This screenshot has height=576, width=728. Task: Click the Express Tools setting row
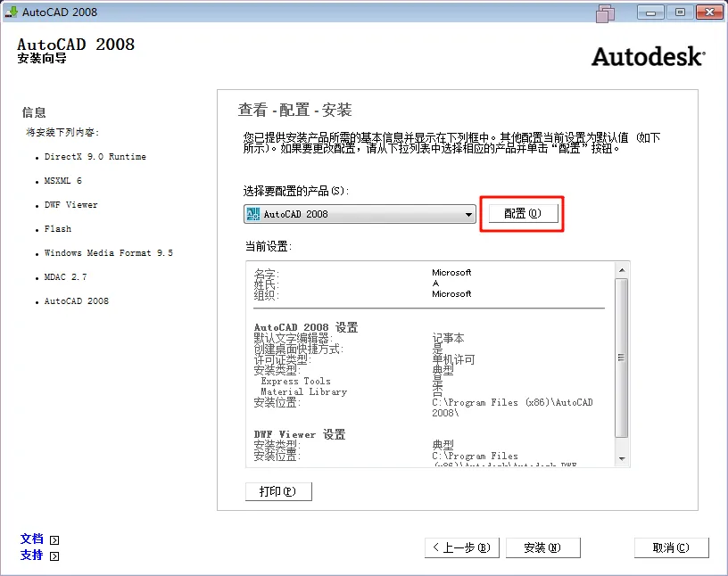pyautogui.click(x=296, y=381)
